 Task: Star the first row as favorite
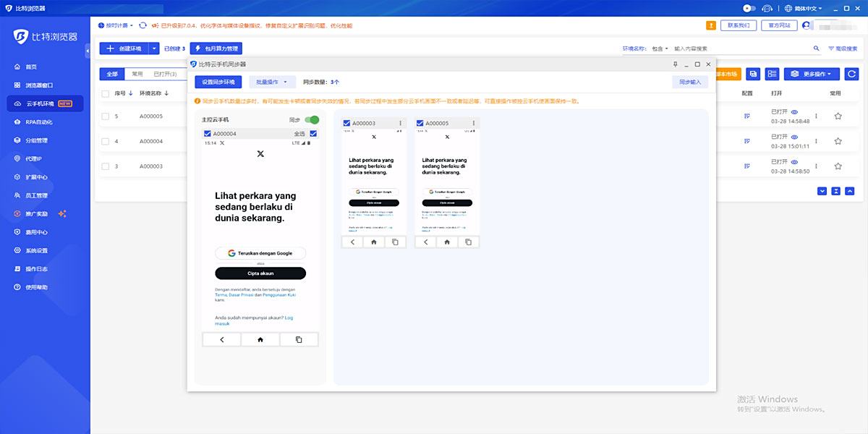[x=838, y=116]
